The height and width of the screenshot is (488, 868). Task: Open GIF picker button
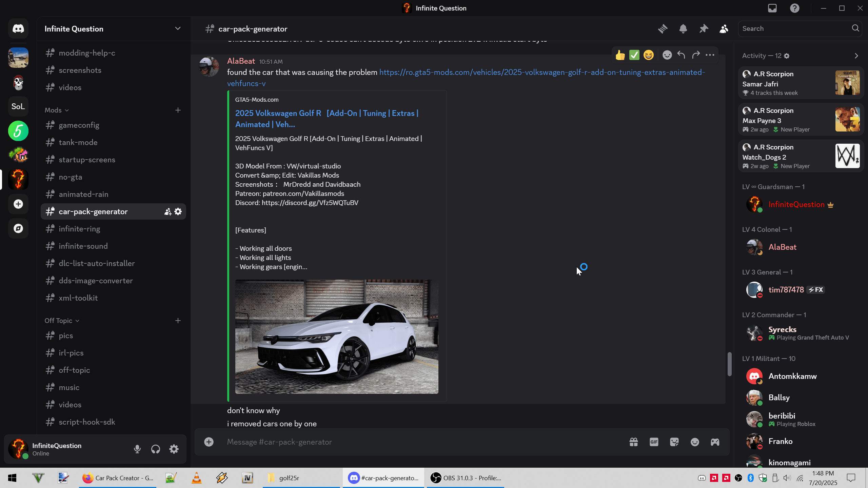(x=654, y=442)
